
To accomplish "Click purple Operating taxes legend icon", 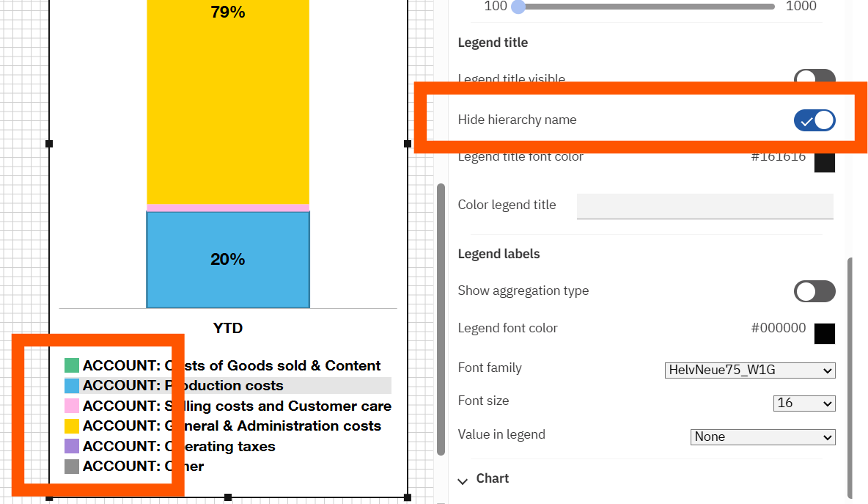I will pyautogui.click(x=72, y=446).
